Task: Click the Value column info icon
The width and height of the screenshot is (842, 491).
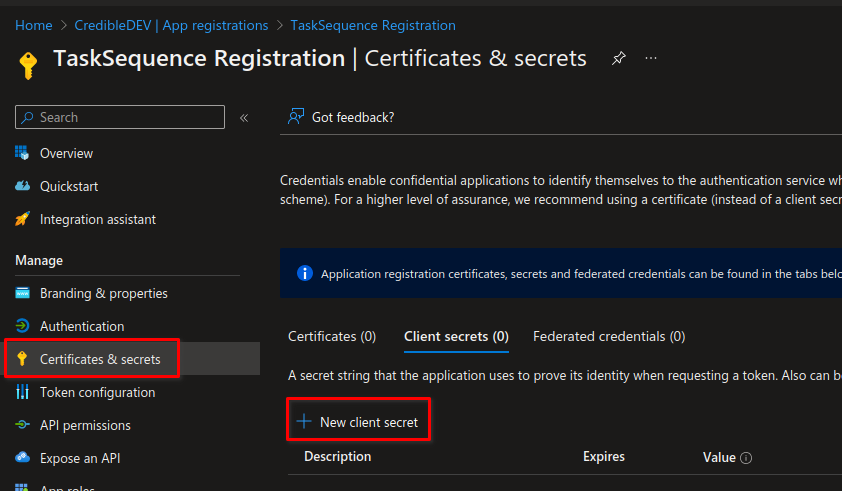Action: 746,458
